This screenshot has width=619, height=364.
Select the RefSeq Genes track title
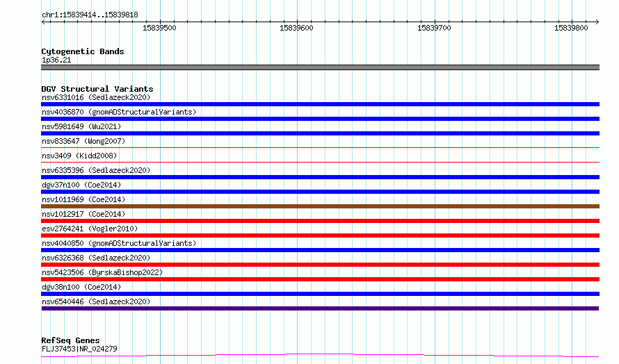(70, 340)
